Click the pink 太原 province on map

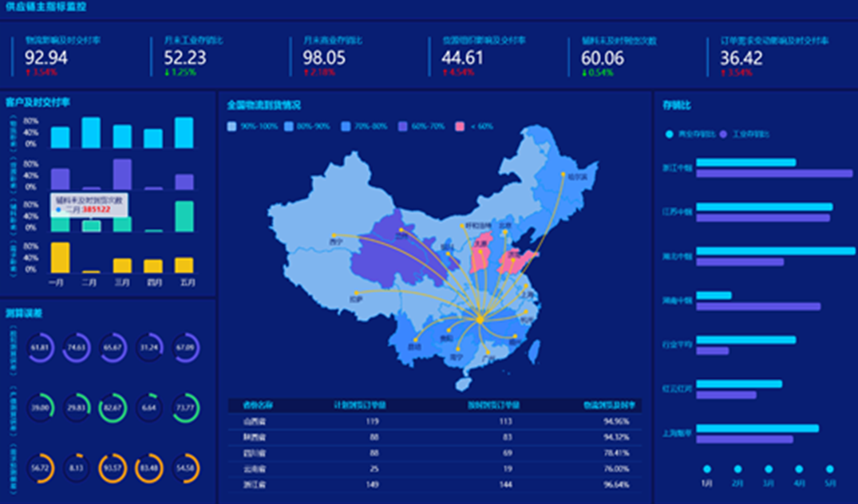pos(480,256)
